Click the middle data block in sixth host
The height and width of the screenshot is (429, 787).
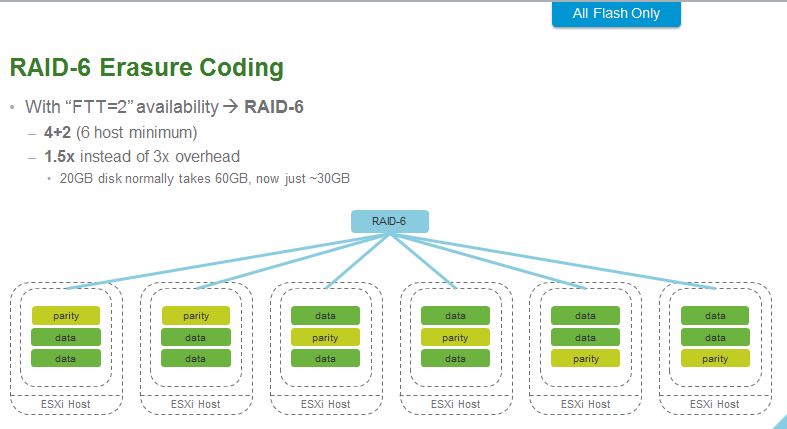pyautogui.click(x=715, y=337)
